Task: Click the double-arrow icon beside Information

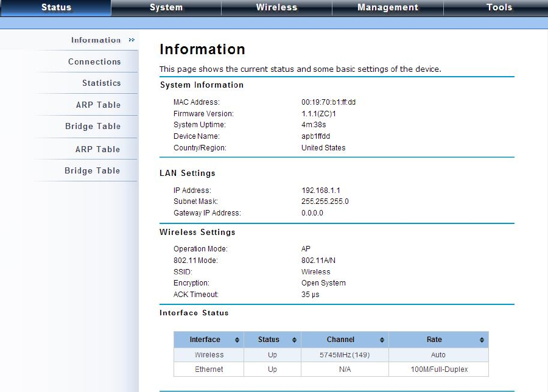Action: [x=132, y=40]
